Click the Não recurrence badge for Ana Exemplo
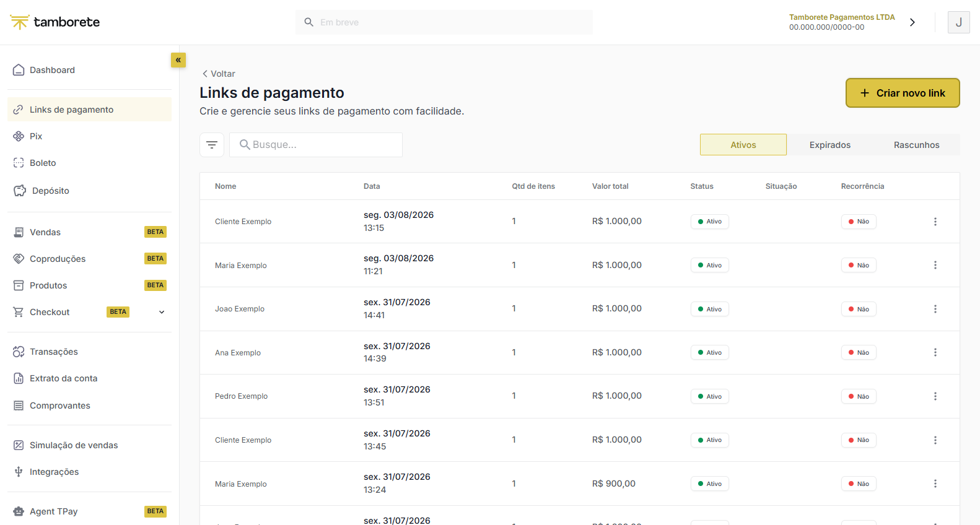The image size is (980, 525). 859,352
